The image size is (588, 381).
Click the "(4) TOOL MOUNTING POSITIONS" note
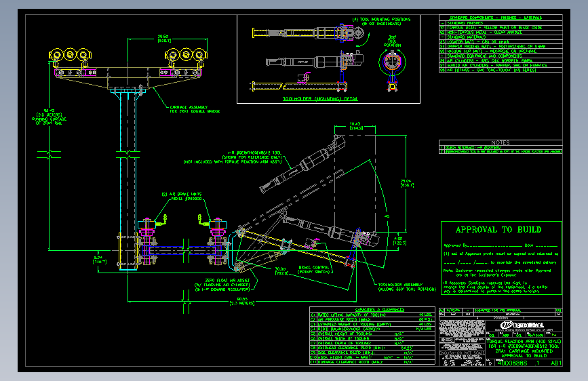[381, 19]
